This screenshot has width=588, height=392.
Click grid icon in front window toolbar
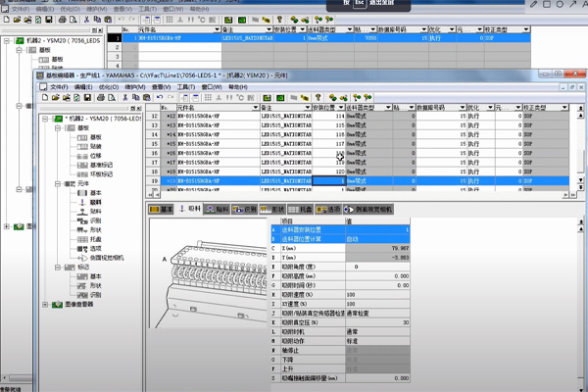pyautogui.click(x=208, y=98)
